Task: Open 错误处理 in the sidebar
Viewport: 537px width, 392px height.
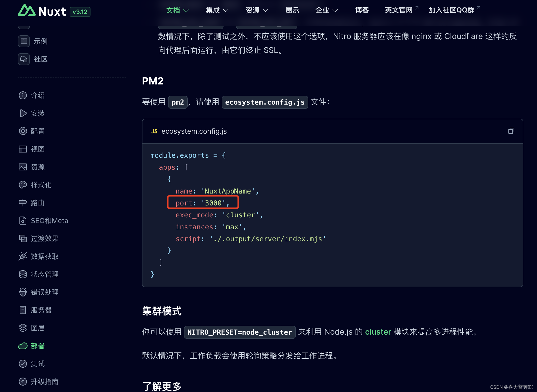Action: tap(45, 292)
